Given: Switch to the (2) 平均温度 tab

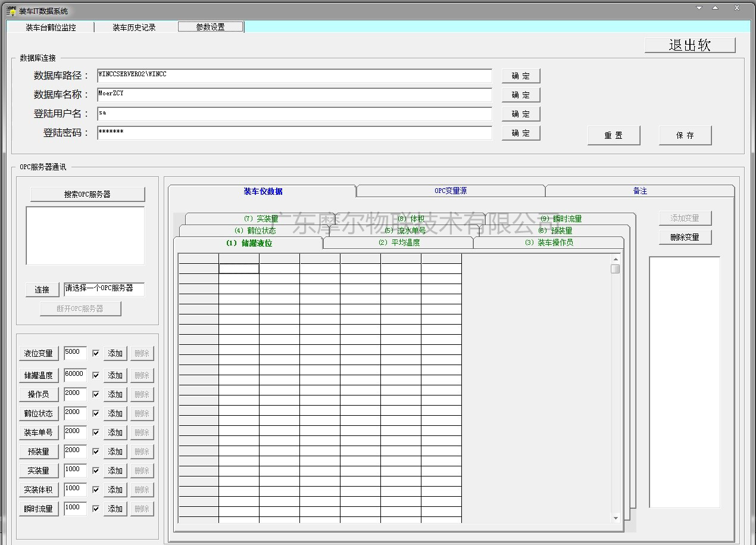Looking at the screenshot, I should point(399,243).
